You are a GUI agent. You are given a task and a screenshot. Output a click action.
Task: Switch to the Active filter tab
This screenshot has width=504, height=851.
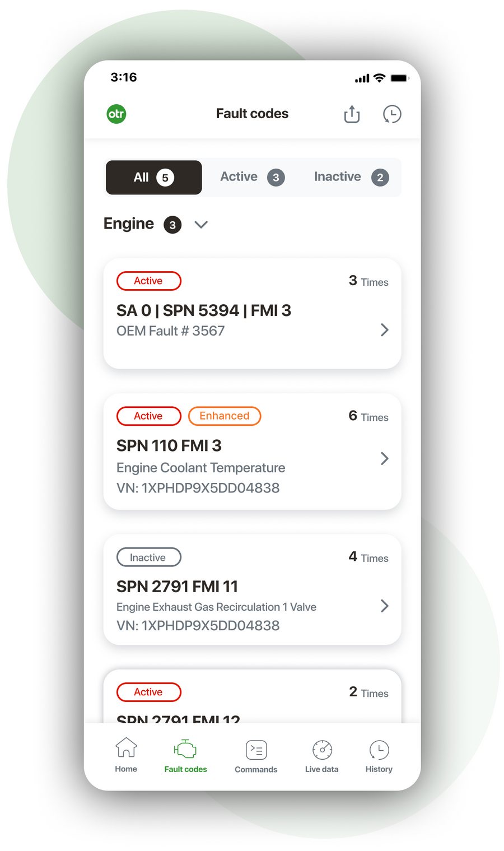tap(252, 178)
